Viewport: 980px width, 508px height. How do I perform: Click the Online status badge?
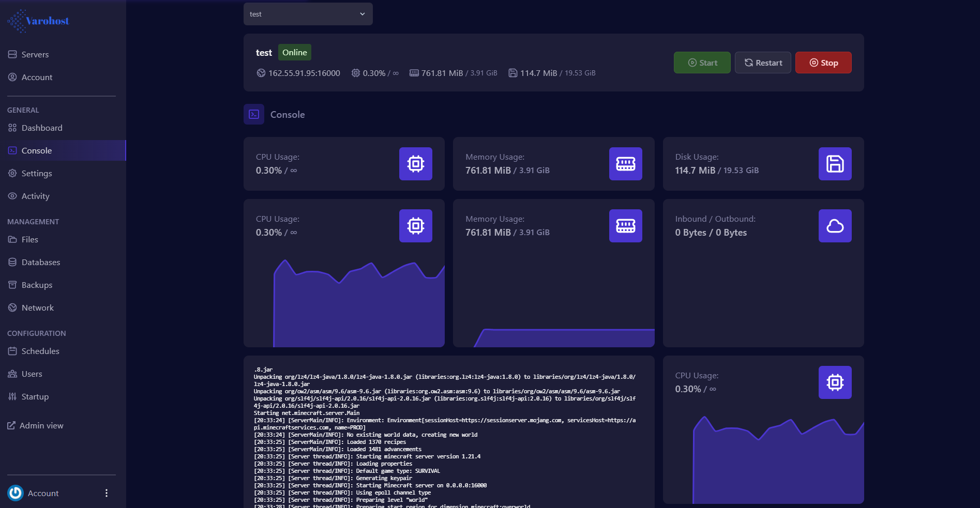click(295, 52)
